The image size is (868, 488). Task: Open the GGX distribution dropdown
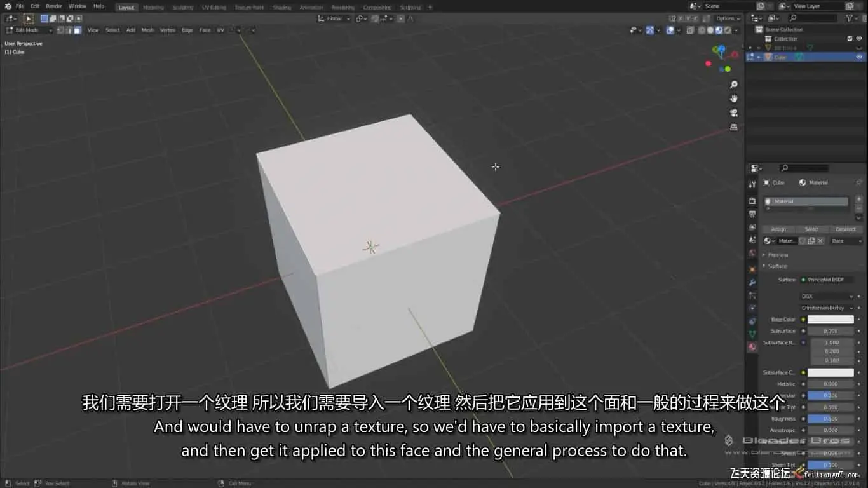click(x=827, y=296)
